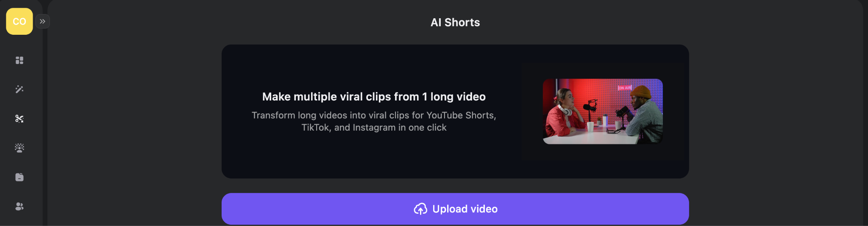Screen dimensions: 868x226
Task: Click the yellow CO workspace logo
Action: (19, 21)
